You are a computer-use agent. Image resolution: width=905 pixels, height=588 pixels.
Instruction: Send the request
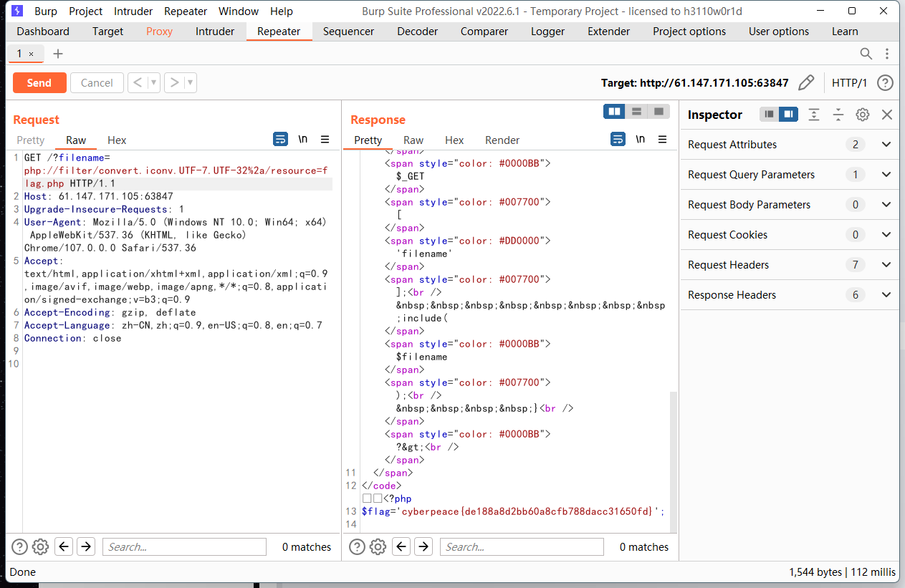click(x=39, y=82)
